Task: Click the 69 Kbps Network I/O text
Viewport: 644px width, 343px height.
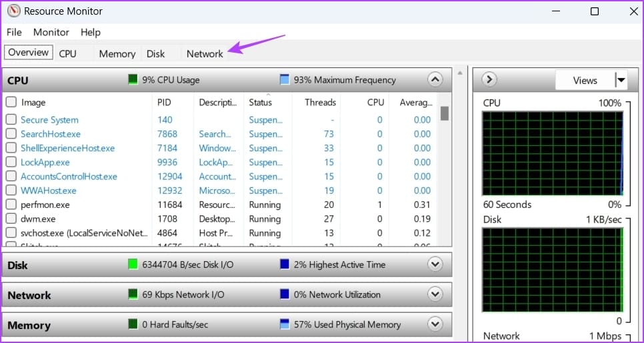Action: coord(183,294)
